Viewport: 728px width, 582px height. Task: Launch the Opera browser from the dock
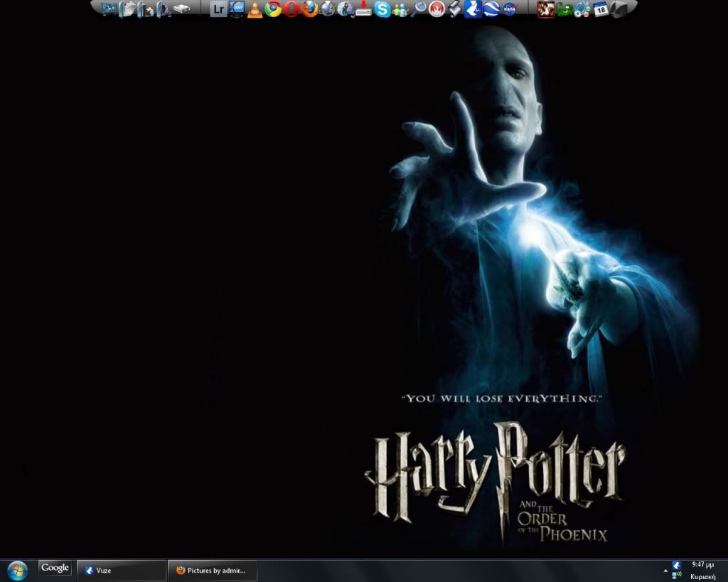(x=291, y=9)
